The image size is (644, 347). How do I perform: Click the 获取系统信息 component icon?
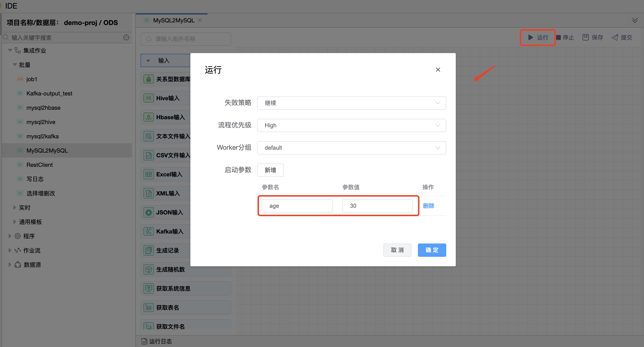point(148,288)
